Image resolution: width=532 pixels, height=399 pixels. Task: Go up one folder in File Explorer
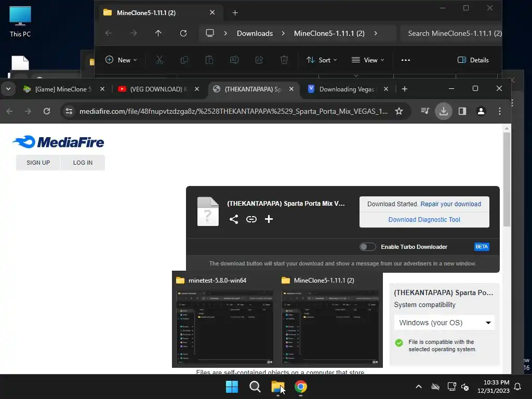click(x=158, y=33)
